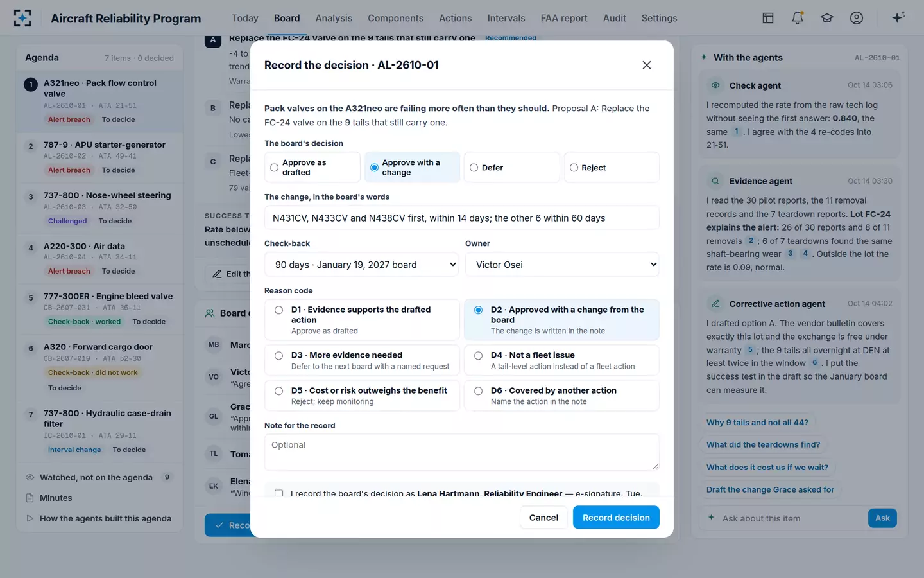Click the eye icon beside Watched, not on the agenda
This screenshot has width=924, height=578.
tap(30, 477)
